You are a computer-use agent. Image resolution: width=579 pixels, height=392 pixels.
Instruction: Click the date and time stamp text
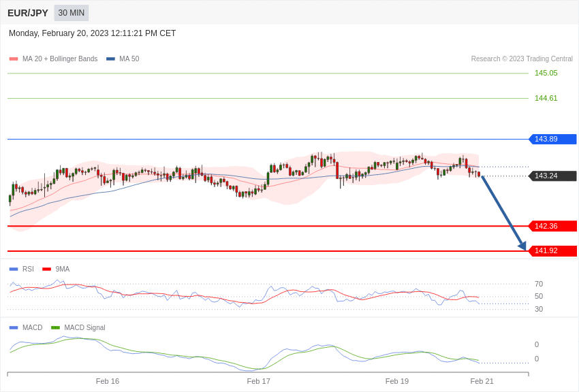[93, 33]
